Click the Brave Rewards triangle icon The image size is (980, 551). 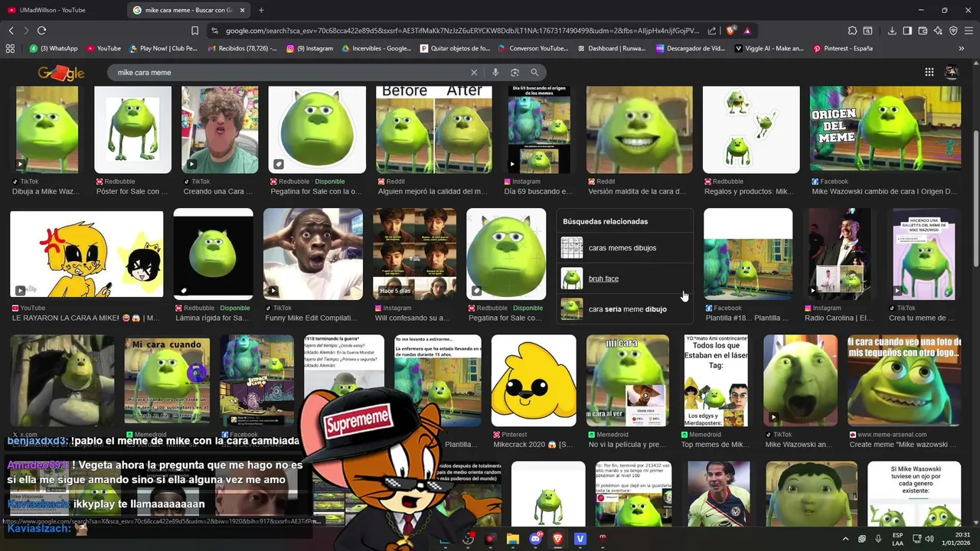coord(746,31)
